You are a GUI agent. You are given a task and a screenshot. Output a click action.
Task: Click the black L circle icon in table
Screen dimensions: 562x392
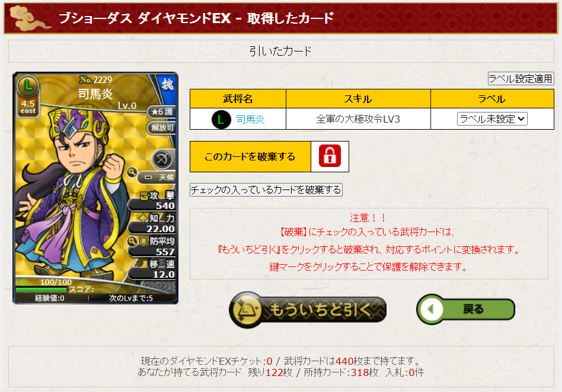[x=221, y=119]
